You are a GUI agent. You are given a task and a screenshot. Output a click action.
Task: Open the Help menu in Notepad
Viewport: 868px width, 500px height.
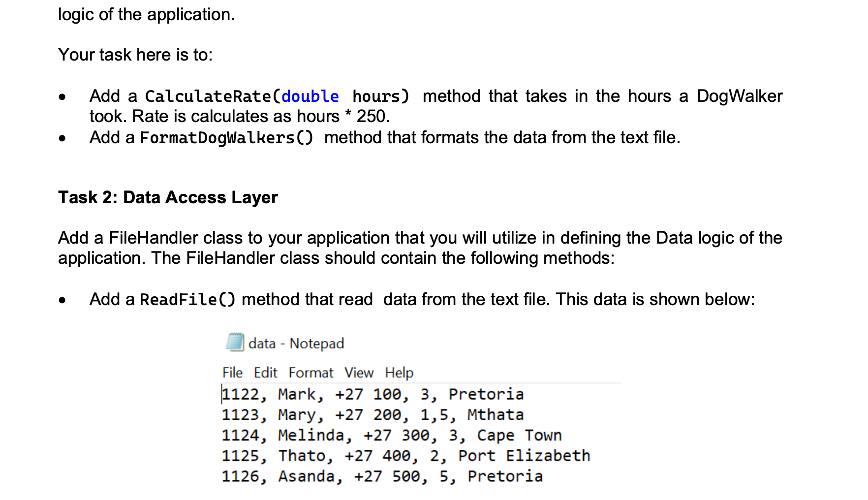(x=400, y=373)
